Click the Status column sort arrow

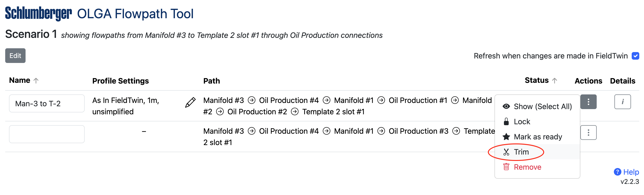tap(554, 80)
